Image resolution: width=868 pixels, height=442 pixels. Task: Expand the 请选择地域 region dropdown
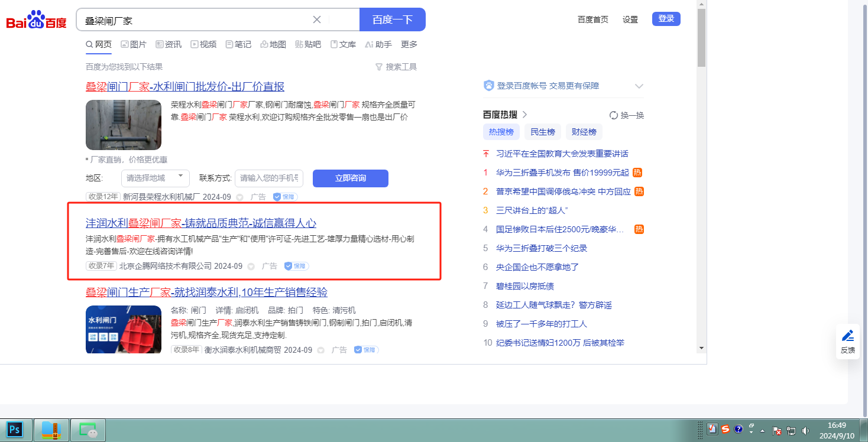point(155,178)
